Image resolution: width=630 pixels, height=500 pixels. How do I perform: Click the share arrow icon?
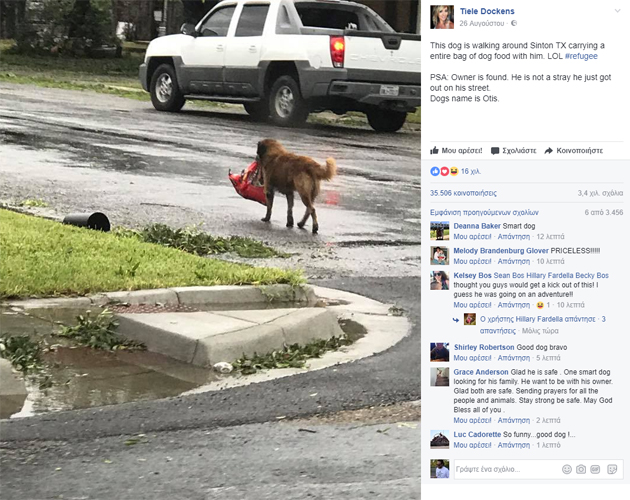pyautogui.click(x=548, y=151)
